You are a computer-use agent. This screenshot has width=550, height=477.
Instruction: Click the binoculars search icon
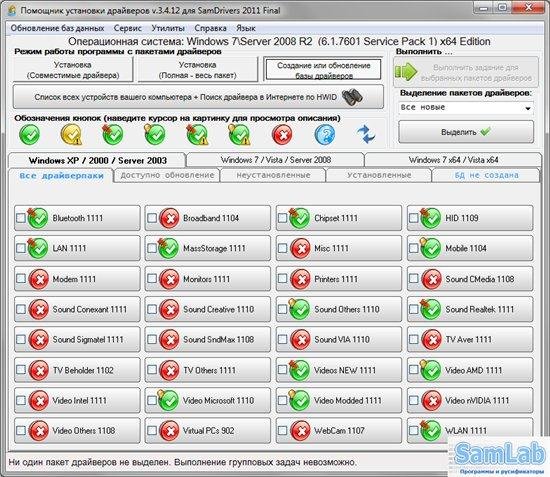click(x=352, y=97)
